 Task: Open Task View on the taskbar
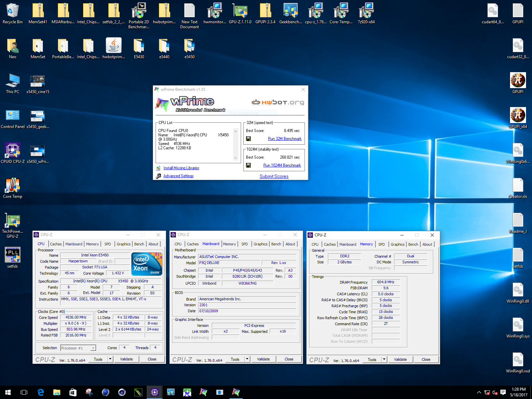(x=24, y=392)
